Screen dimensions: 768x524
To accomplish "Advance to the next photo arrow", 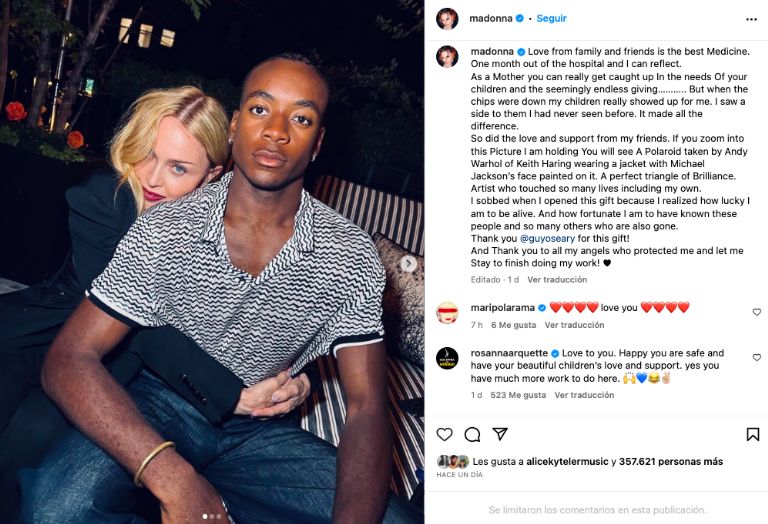I will [408, 264].
